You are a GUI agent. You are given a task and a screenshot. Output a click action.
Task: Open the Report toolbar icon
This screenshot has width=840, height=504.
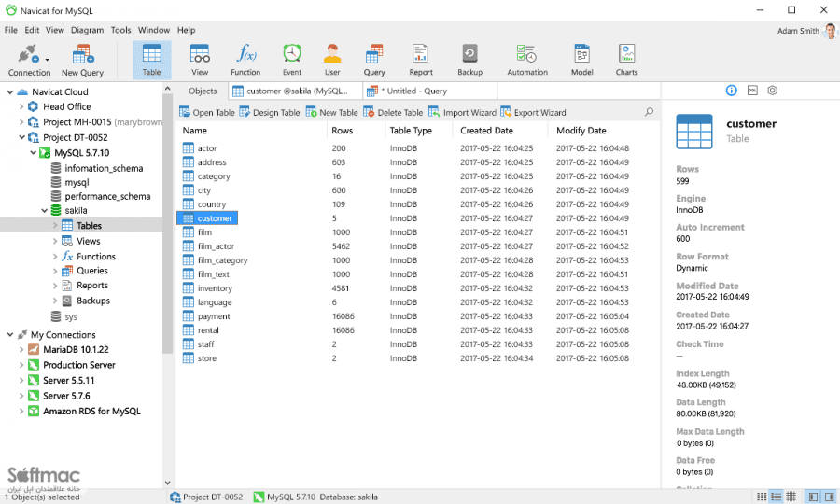(421, 60)
